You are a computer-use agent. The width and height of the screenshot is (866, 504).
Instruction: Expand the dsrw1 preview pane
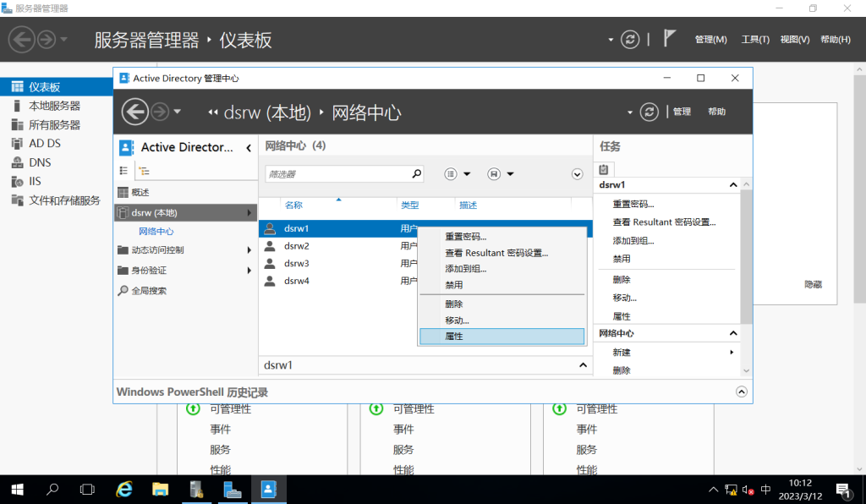pyautogui.click(x=583, y=364)
